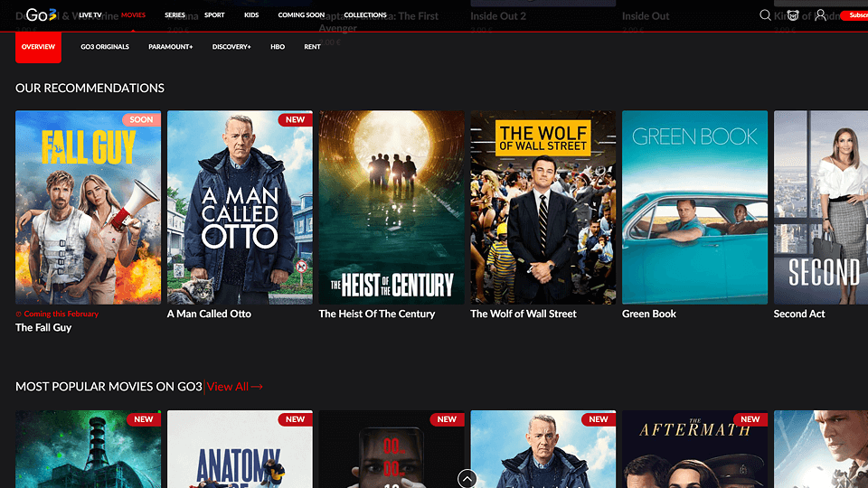Switch to Go3 Originals tab

click(x=105, y=47)
